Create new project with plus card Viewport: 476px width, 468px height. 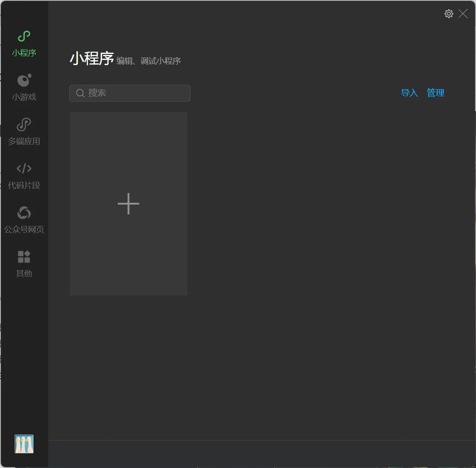tap(128, 204)
